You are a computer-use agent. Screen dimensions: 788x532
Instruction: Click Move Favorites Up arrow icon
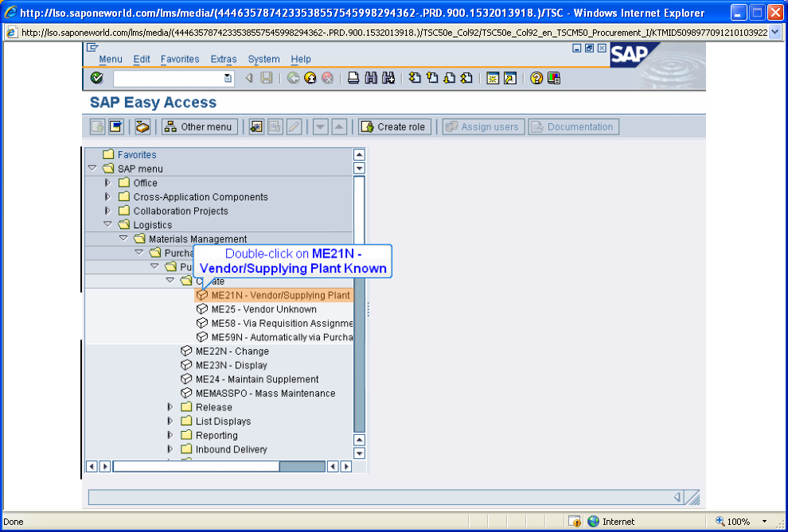339,127
